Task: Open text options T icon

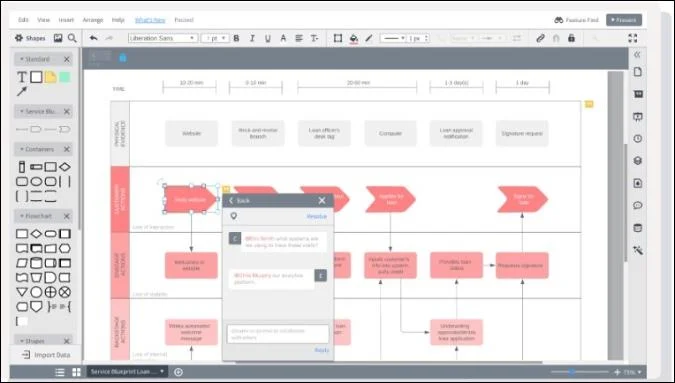Action: pos(315,38)
